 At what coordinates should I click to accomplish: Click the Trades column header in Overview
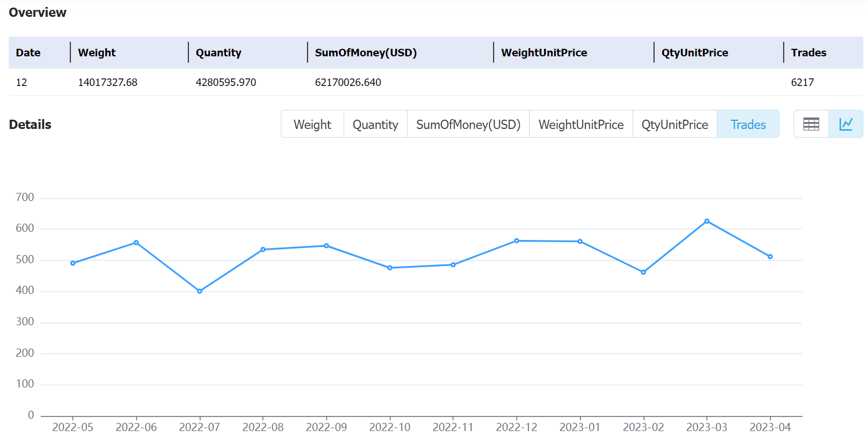[809, 52]
